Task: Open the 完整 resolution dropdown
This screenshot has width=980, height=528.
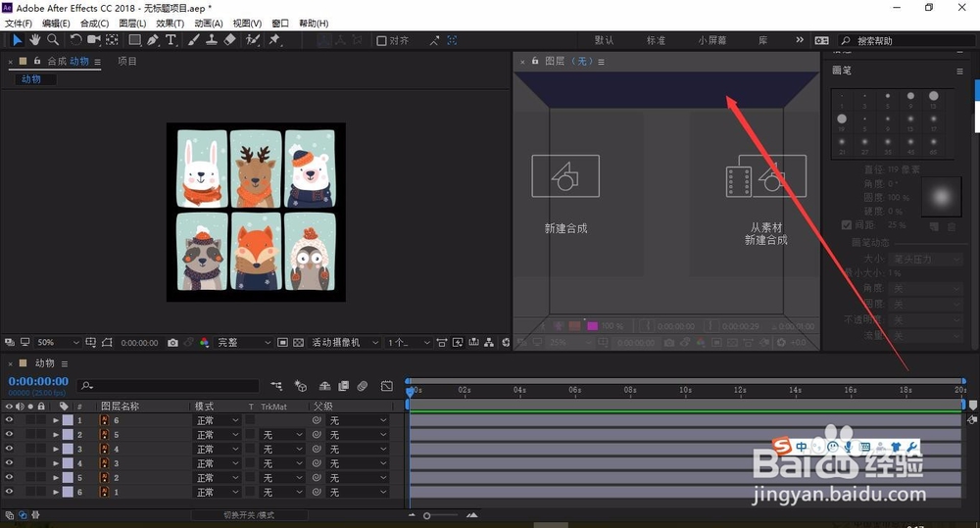Action: (244, 343)
